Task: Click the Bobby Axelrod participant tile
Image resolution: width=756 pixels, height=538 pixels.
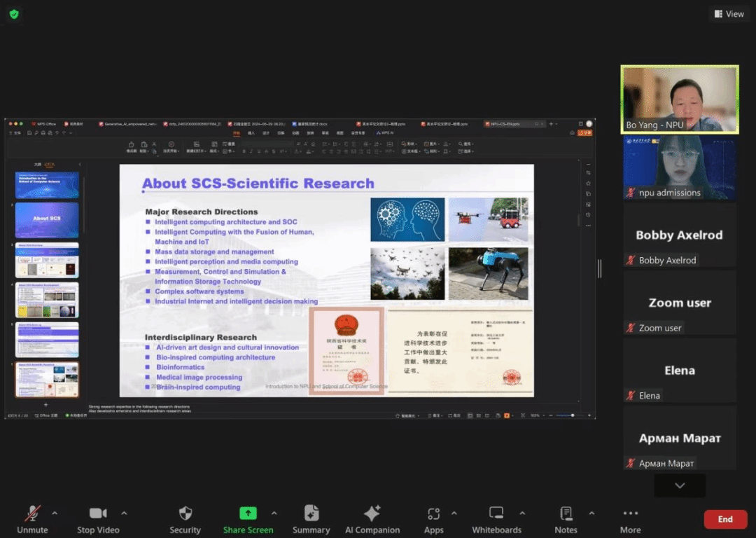Action: coord(680,235)
